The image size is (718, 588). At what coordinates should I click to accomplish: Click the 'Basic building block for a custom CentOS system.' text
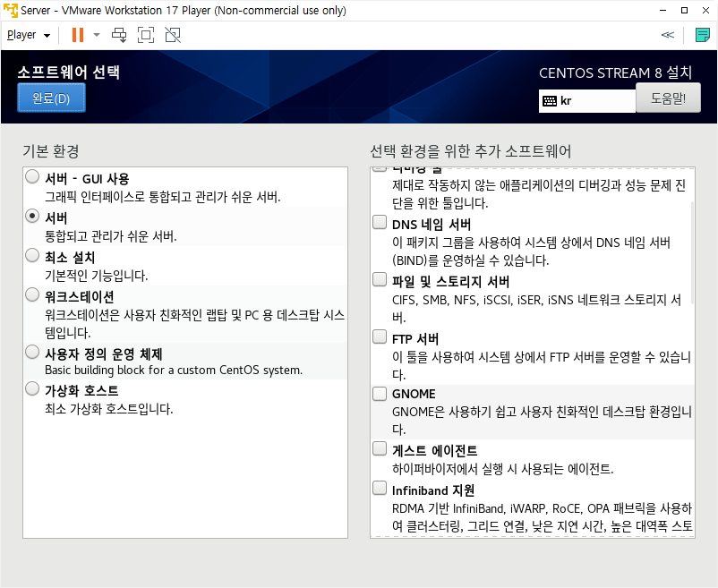click(174, 371)
